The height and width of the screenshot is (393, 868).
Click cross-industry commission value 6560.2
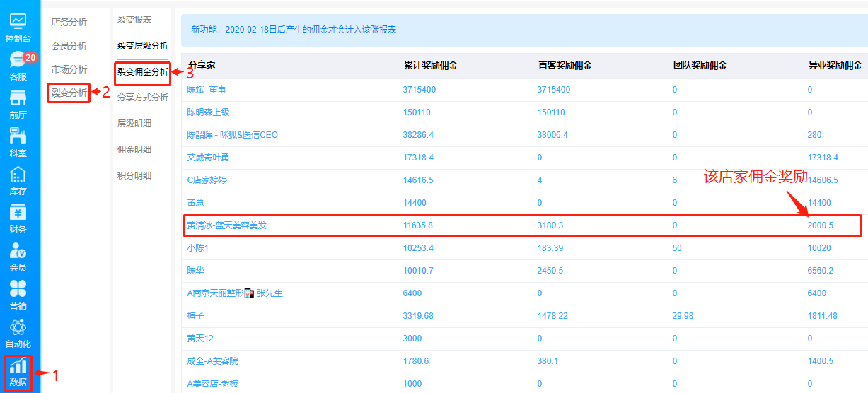tap(821, 271)
